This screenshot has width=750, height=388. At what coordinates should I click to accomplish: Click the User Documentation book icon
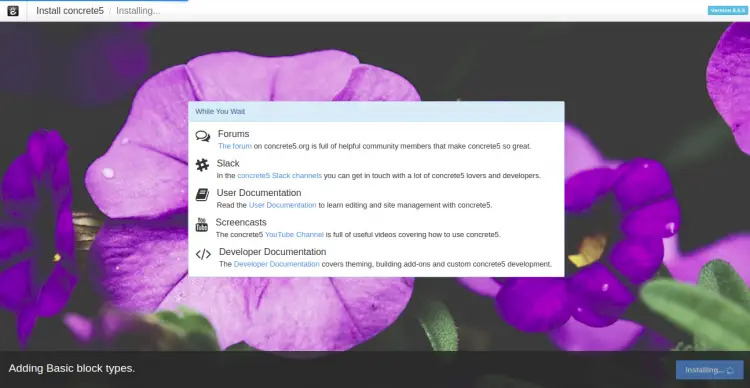202,195
